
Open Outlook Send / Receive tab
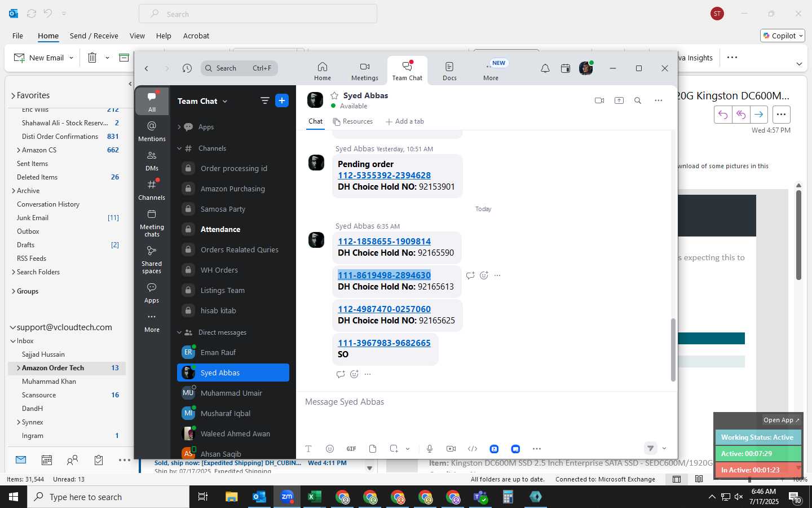tap(94, 36)
